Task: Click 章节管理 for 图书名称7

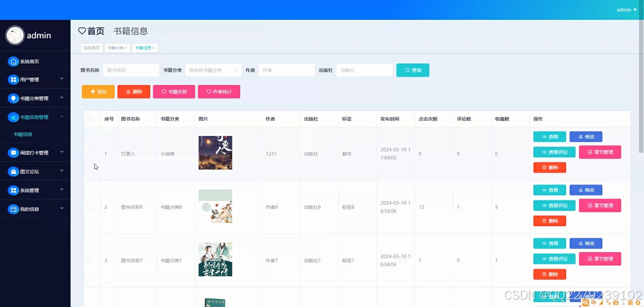Action: tap(600, 259)
